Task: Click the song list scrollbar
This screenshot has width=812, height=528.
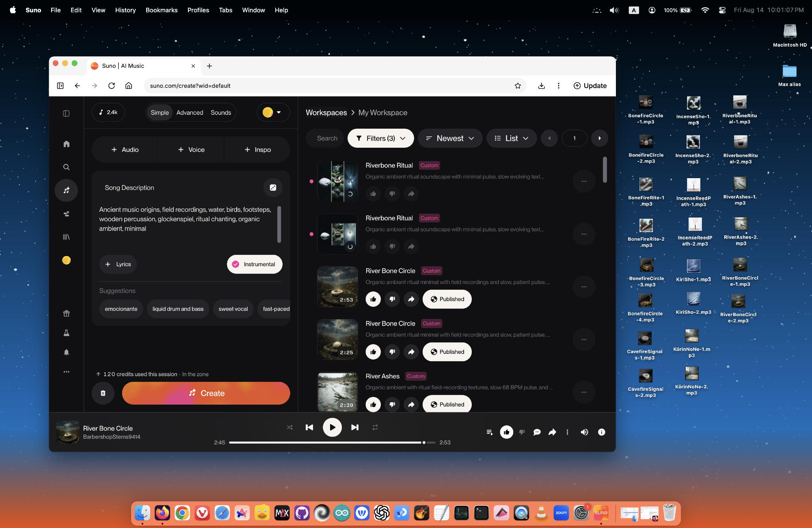Action: click(x=605, y=170)
